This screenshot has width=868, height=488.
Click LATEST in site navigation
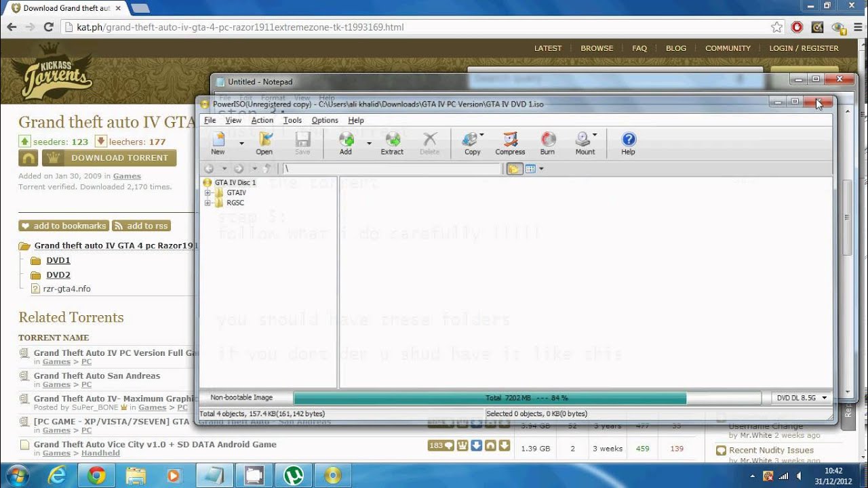pyautogui.click(x=548, y=48)
